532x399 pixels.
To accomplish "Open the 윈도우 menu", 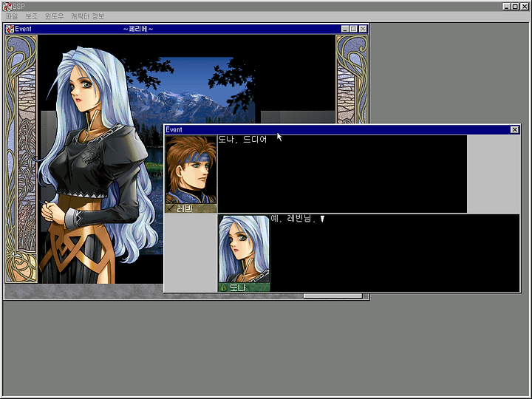I will tap(54, 16).
